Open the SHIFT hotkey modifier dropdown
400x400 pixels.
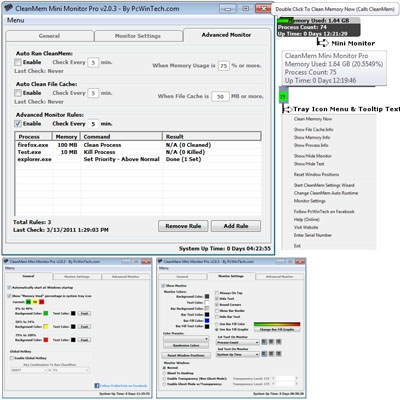pos(29,370)
